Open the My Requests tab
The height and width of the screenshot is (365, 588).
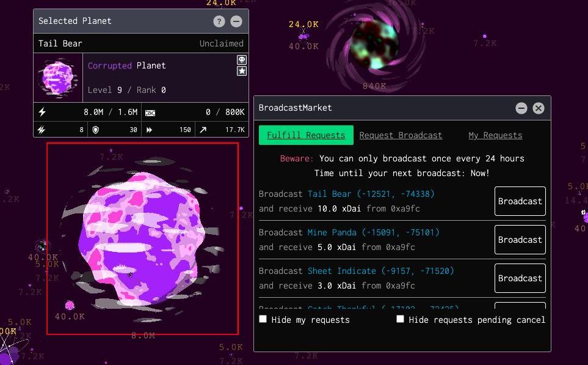click(x=495, y=135)
